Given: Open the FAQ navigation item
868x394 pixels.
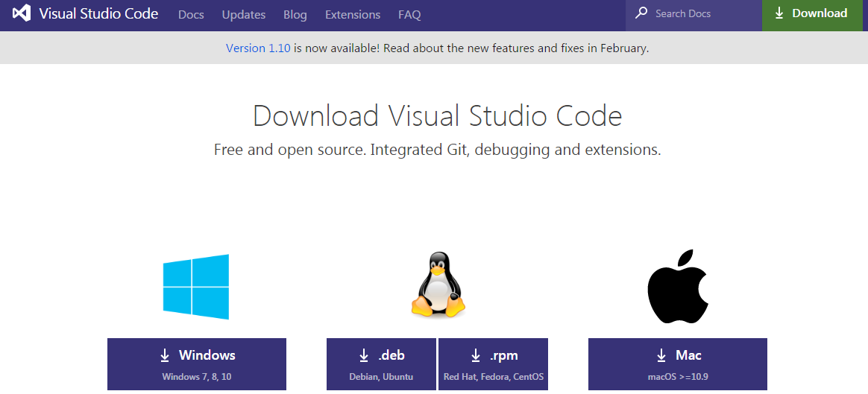Looking at the screenshot, I should (x=409, y=15).
